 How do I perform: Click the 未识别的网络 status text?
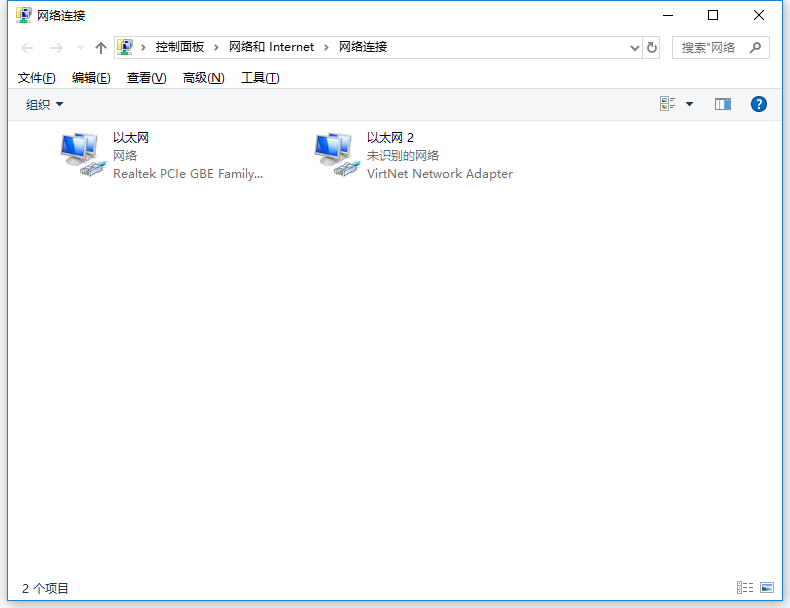tap(403, 156)
